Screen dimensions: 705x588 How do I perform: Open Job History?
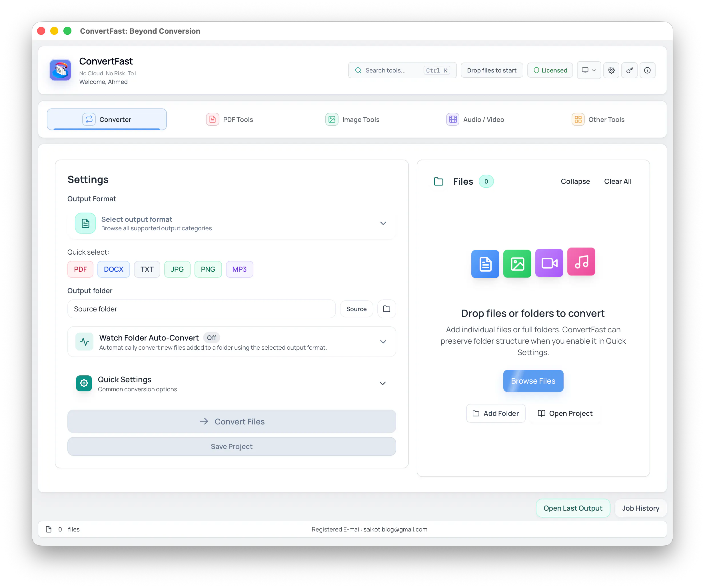pos(640,508)
